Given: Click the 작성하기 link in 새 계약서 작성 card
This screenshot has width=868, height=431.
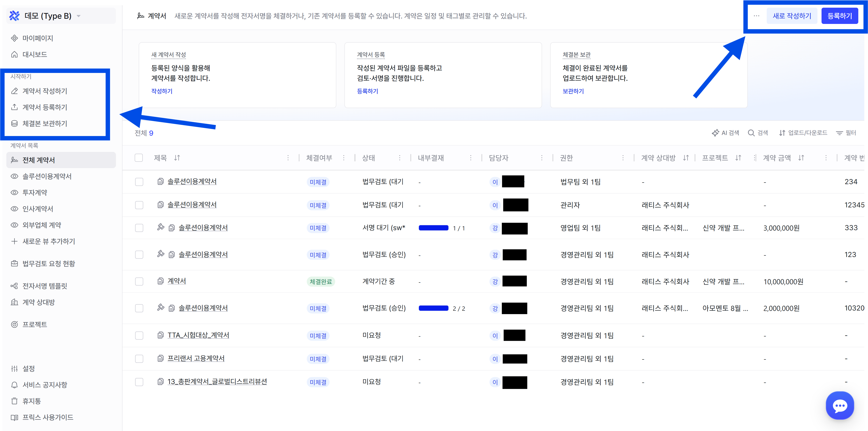Looking at the screenshot, I should pos(162,91).
